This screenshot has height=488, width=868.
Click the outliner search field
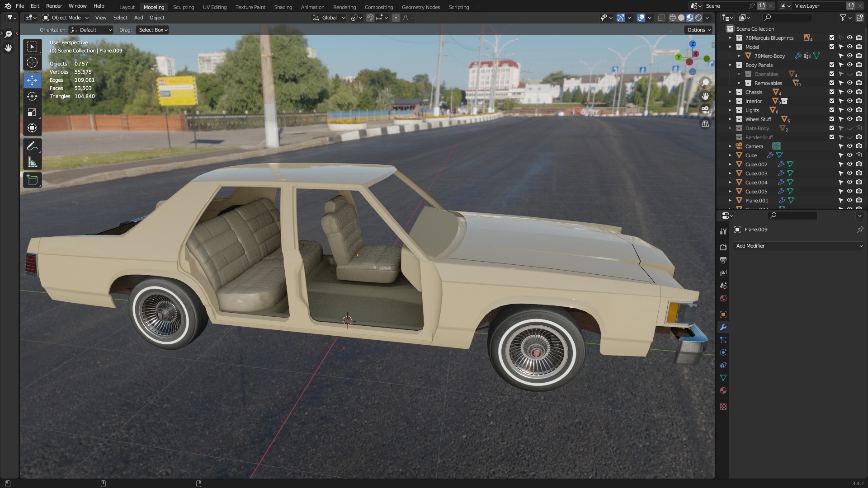tap(791, 18)
